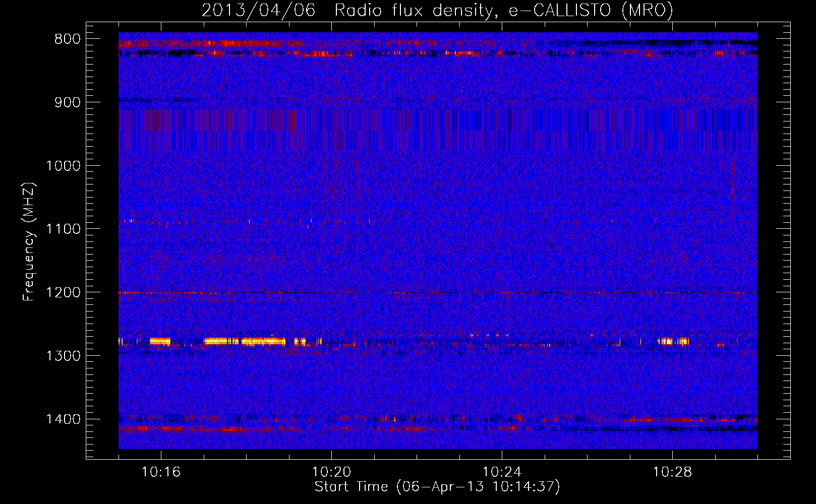Click the 900 frequency tick label
This screenshot has height=504, width=816.
click(x=67, y=103)
